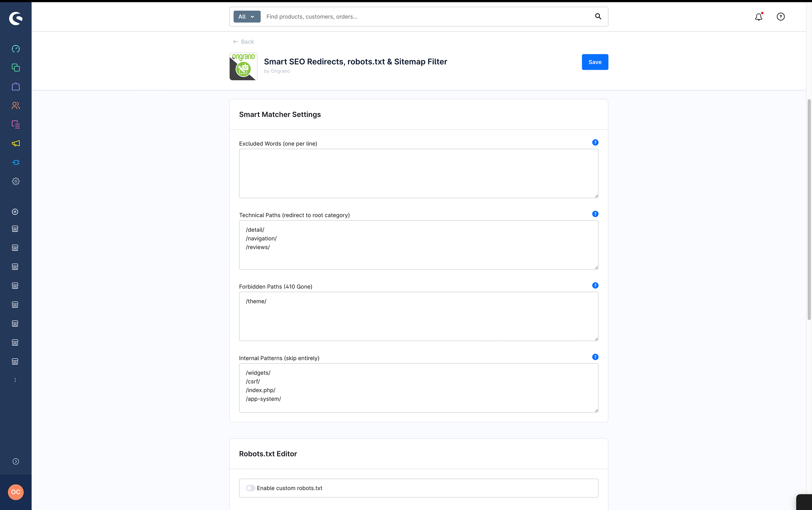Click the Ongrano plugin logo
812x510 pixels.
coord(243,66)
